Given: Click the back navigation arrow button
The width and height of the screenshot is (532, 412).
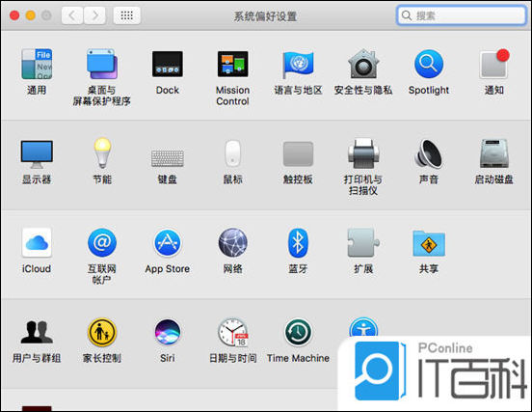Looking at the screenshot, I should click(72, 15).
